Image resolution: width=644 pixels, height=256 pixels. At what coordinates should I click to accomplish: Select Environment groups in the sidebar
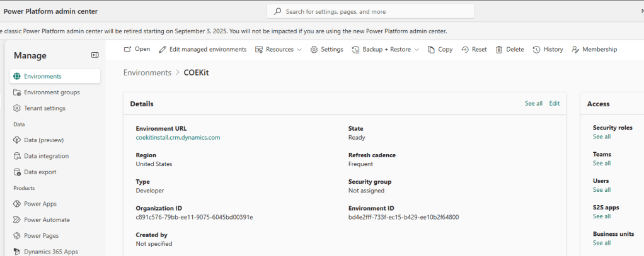click(52, 92)
